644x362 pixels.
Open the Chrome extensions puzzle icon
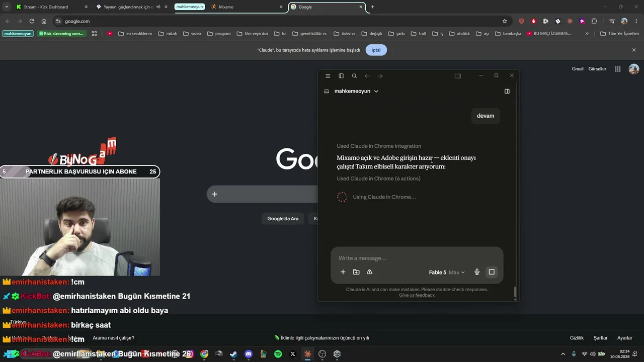point(594,21)
